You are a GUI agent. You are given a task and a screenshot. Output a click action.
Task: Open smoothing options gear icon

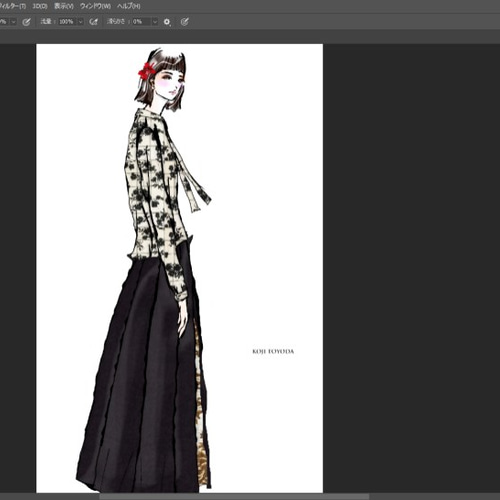(x=167, y=22)
